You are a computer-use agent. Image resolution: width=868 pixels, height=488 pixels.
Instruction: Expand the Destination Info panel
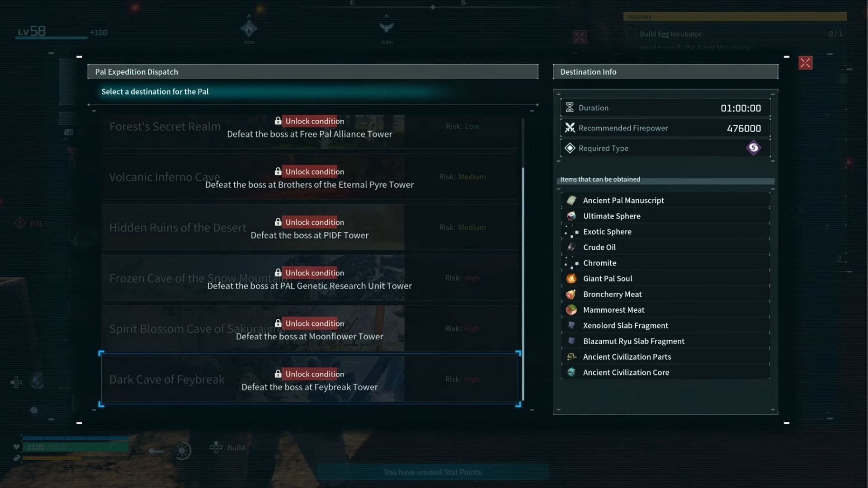787,56
